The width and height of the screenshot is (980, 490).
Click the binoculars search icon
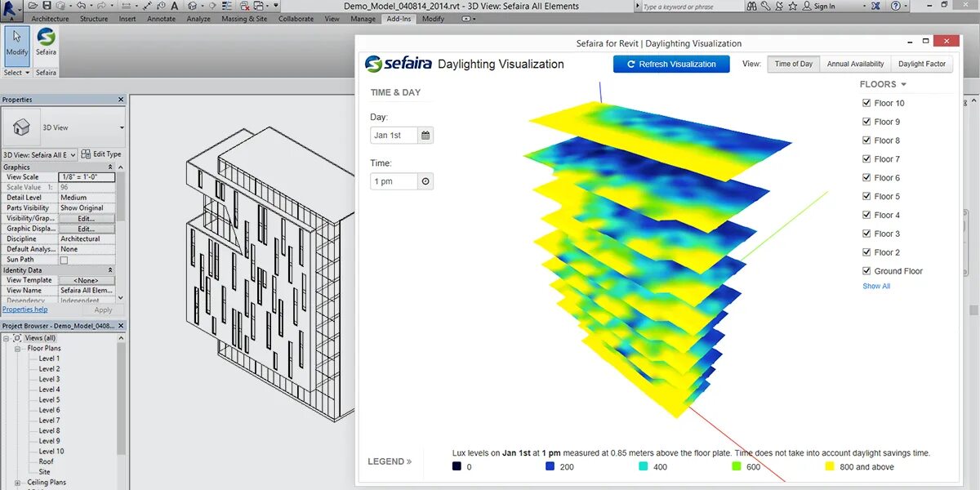pos(752,6)
